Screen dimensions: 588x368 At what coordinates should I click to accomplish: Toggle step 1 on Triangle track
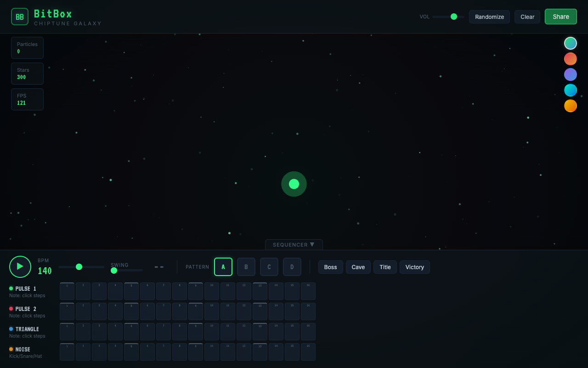(67, 332)
